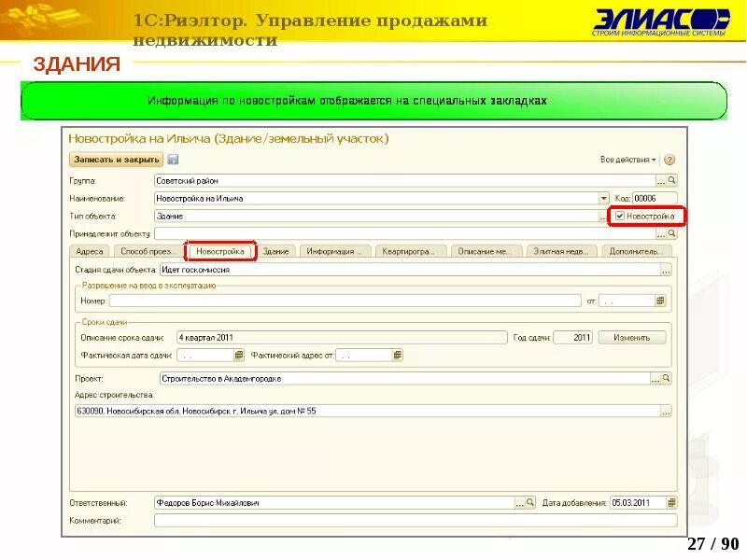Click the Номер разрешения input field

click(x=345, y=301)
